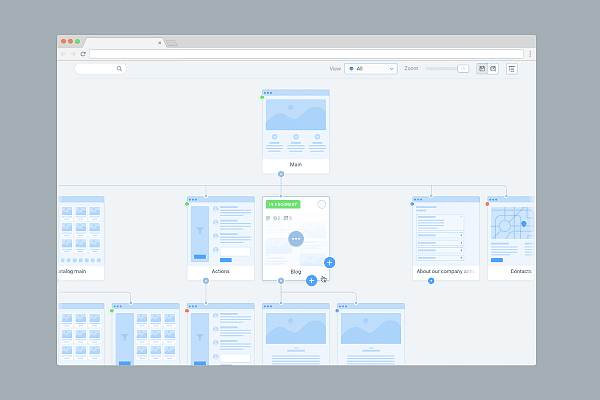Open the list view icon in the toolbar

click(x=512, y=69)
